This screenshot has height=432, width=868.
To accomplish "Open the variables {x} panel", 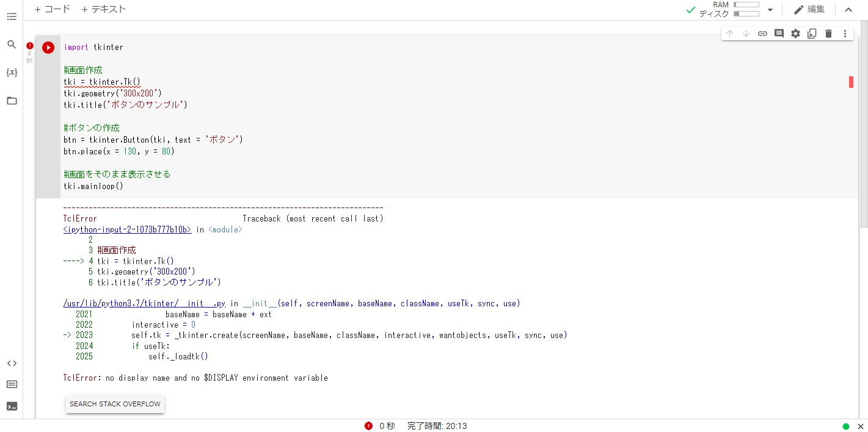I will click(x=12, y=73).
